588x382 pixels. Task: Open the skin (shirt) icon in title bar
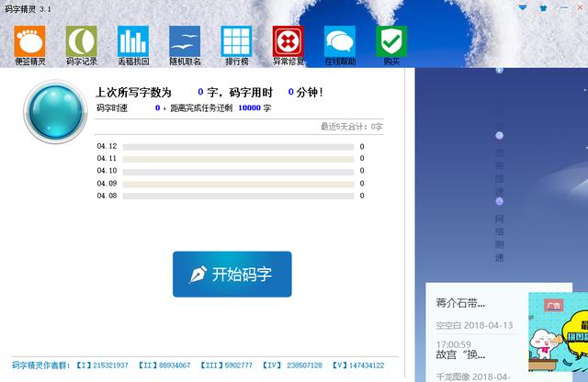(x=543, y=7)
